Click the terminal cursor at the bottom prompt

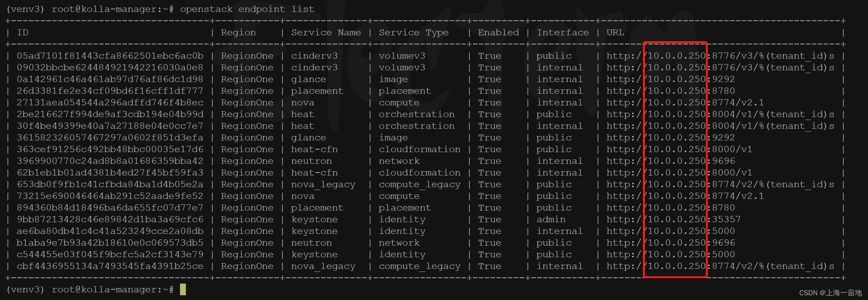pyautogui.click(x=183, y=289)
